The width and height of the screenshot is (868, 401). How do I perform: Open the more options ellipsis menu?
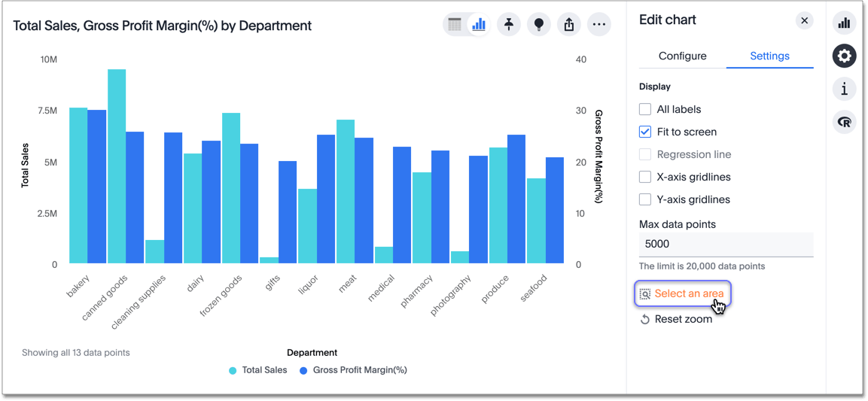click(599, 25)
